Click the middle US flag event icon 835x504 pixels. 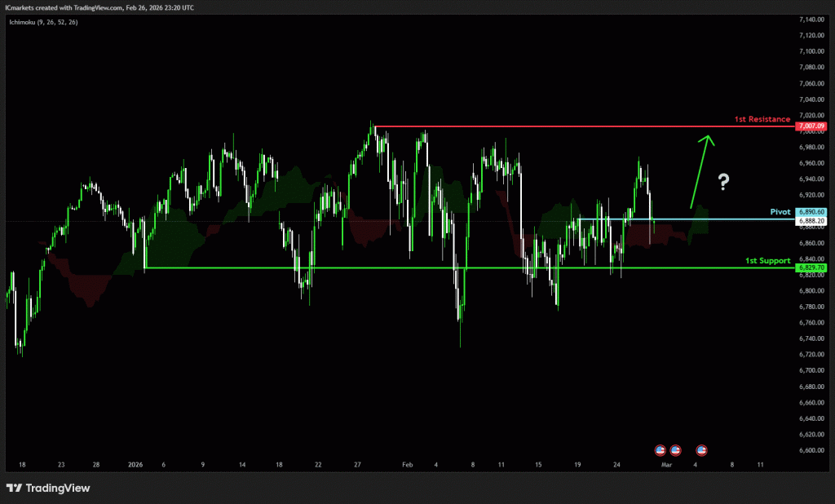click(675, 449)
